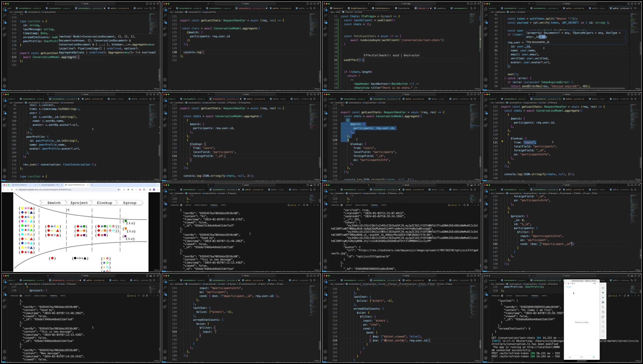Expand the foreignField breadcrumb item
This screenshot has width=643, height=364.
[244, 103]
